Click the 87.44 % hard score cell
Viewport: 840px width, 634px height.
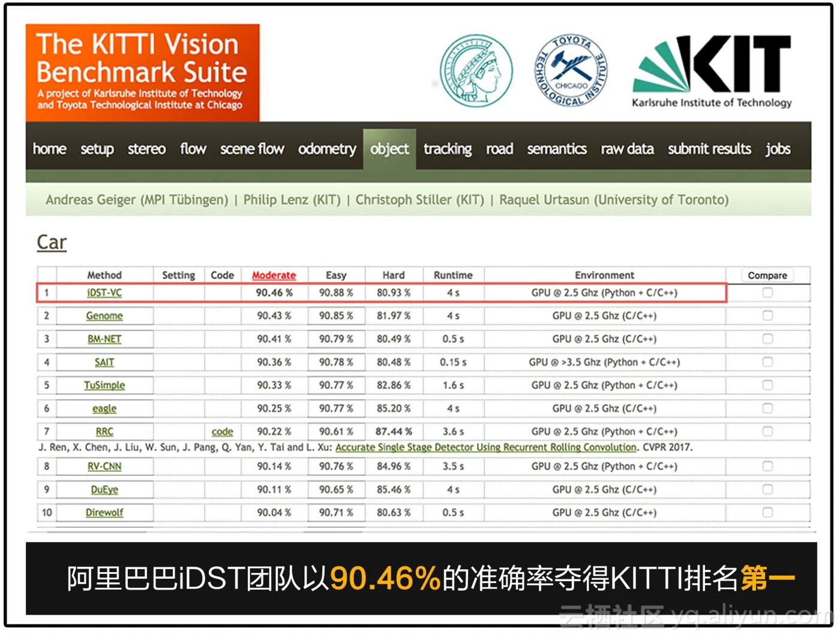394,432
